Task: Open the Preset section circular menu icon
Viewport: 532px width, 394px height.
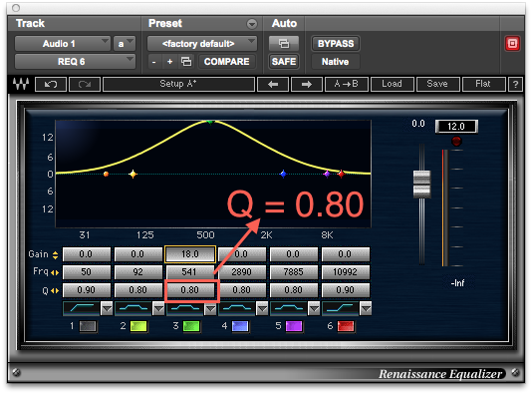Action: [252, 24]
